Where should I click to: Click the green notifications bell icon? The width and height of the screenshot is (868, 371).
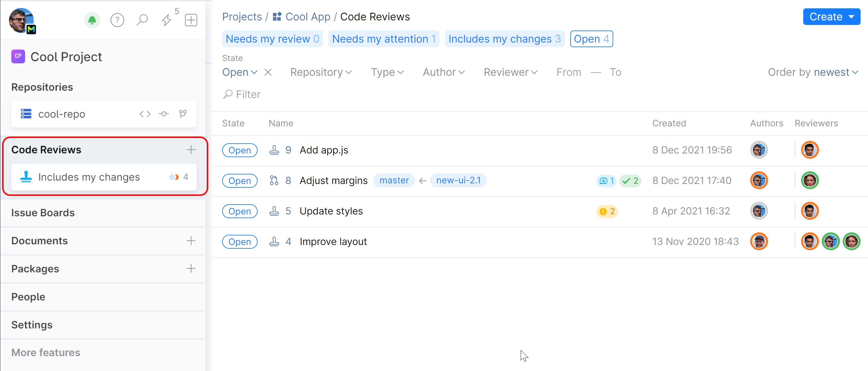pos(92,20)
